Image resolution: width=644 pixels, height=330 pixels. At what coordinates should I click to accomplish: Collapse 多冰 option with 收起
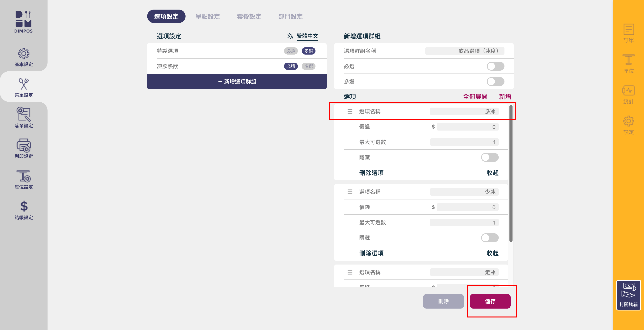point(492,173)
